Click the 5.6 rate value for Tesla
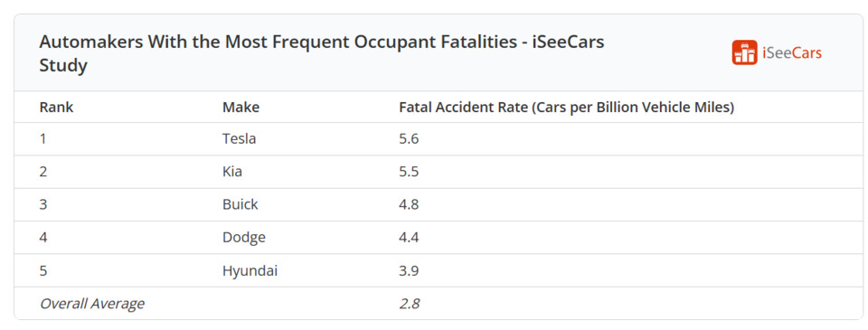The width and height of the screenshot is (868, 330). click(x=409, y=138)
